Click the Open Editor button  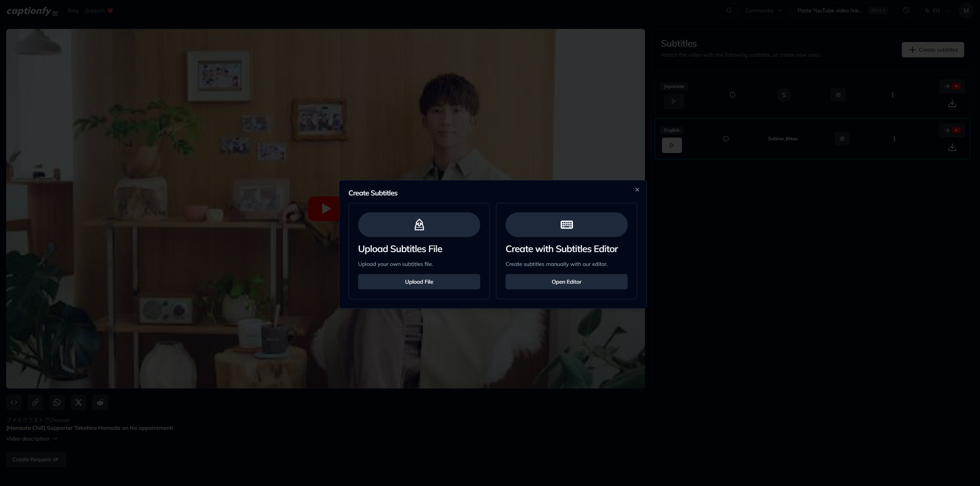pyautogui.click(x=566, y=282)
